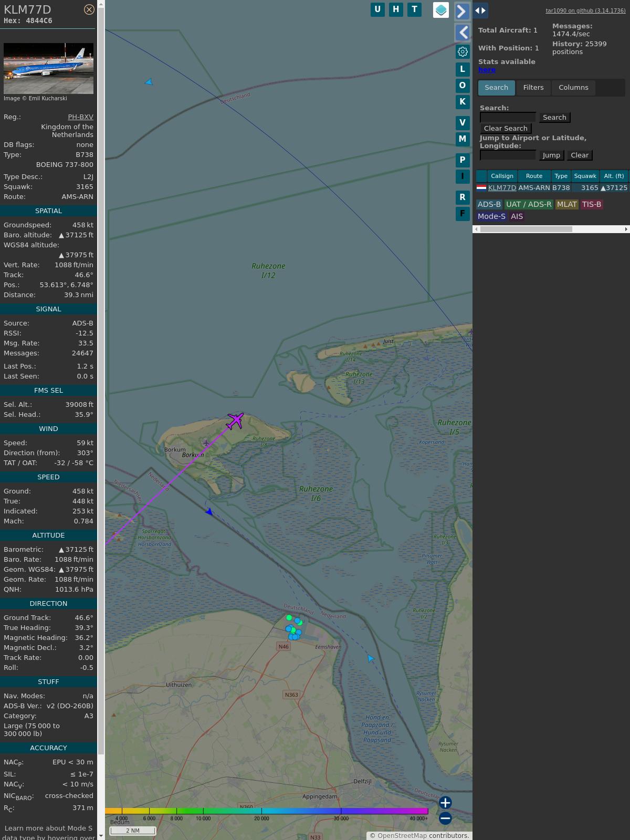Select the KLM77D callsign in table
The image size is (630, 840).
pos(502,188)
